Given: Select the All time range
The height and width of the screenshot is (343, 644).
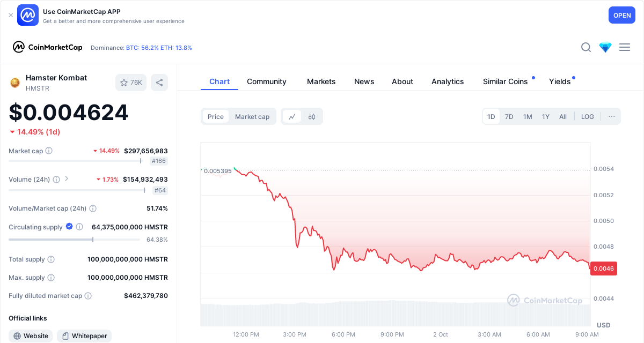Looking at the screenshot, I should click(x=563, y=116).
